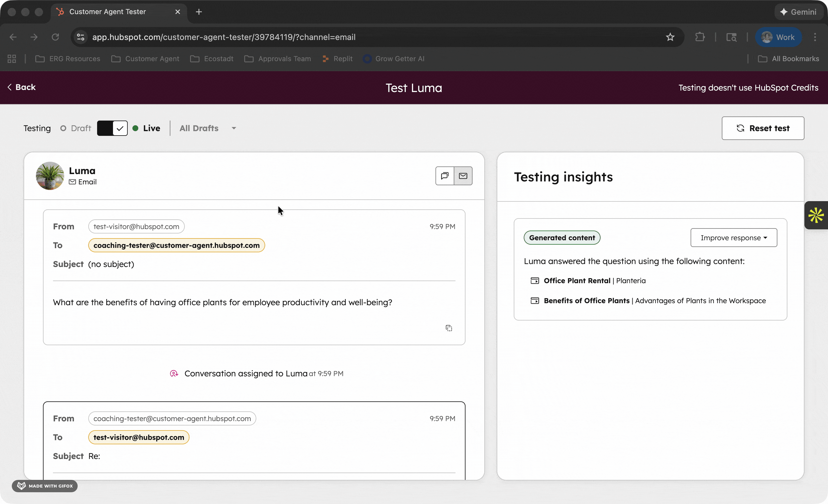Reload the page

(x=55, y=37)
